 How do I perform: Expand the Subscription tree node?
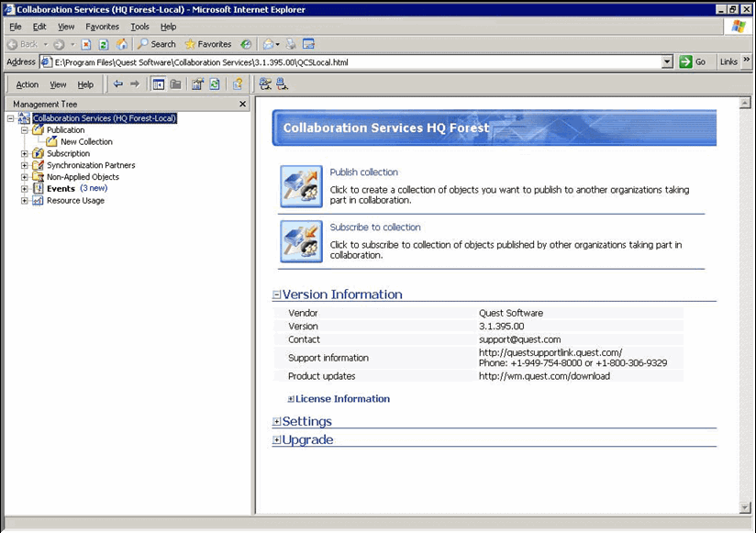[25, 154]
